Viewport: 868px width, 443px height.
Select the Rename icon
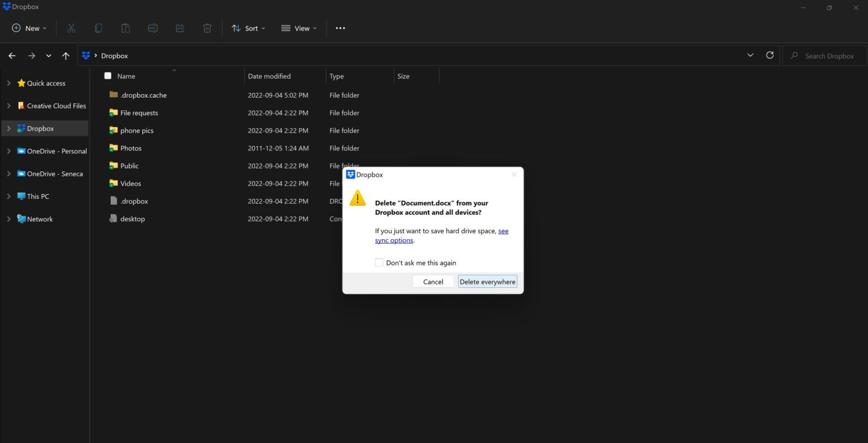point(153,28)
